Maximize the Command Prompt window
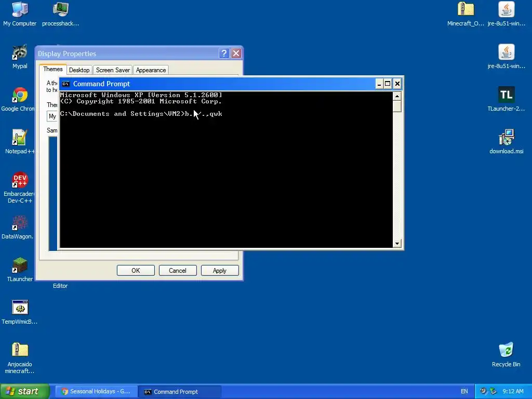532x399 pixels. (x=388, y=84)
